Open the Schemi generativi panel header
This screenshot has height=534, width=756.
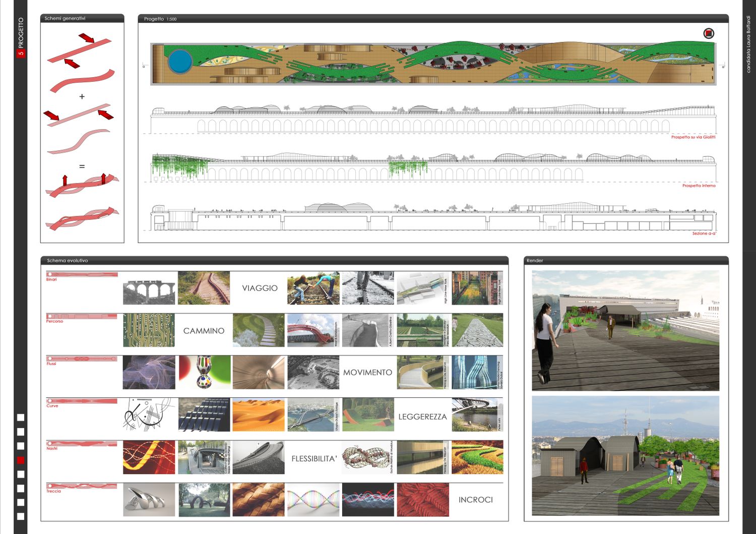pyautogui.click(x=82, y=18)
